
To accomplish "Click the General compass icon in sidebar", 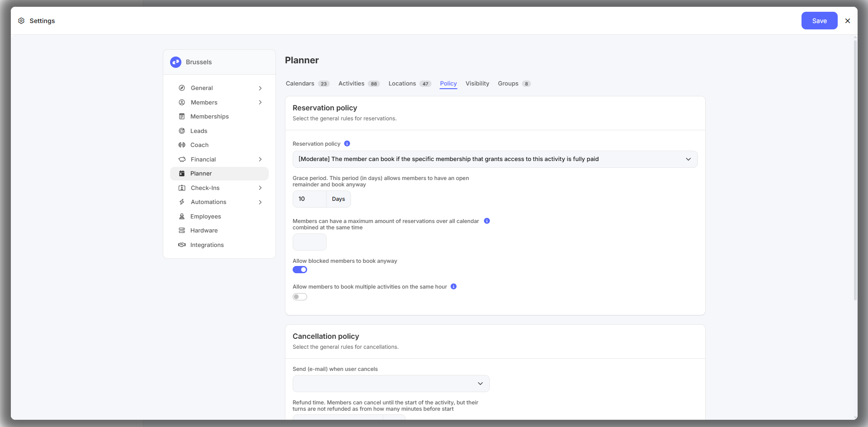I will (x=182, y=88).
